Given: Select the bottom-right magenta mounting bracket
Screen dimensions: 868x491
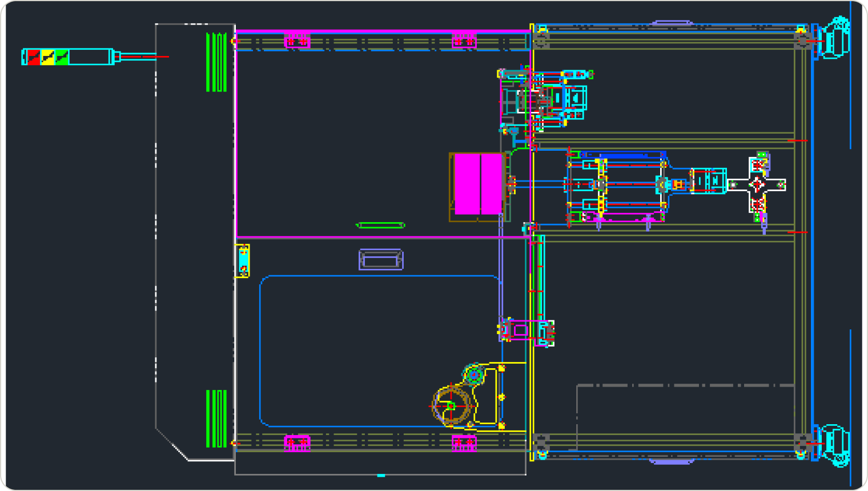Looking at the screenshot, I should click(464, 442).
